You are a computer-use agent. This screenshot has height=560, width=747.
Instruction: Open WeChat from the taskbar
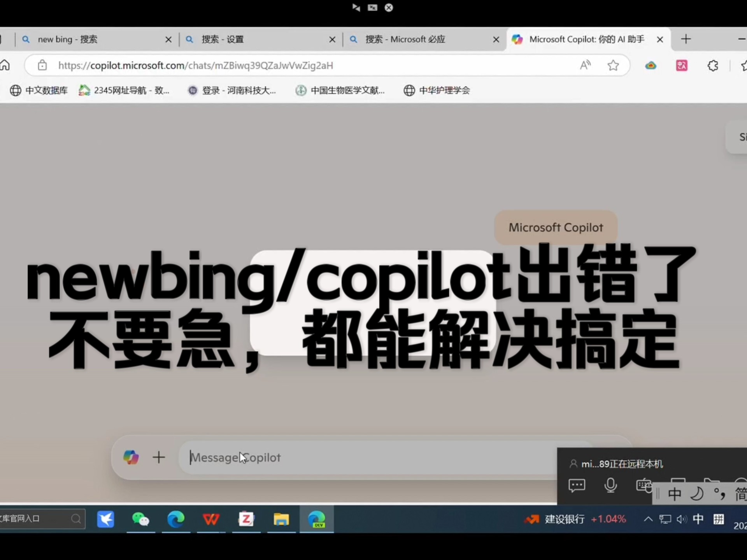point(140,519)
